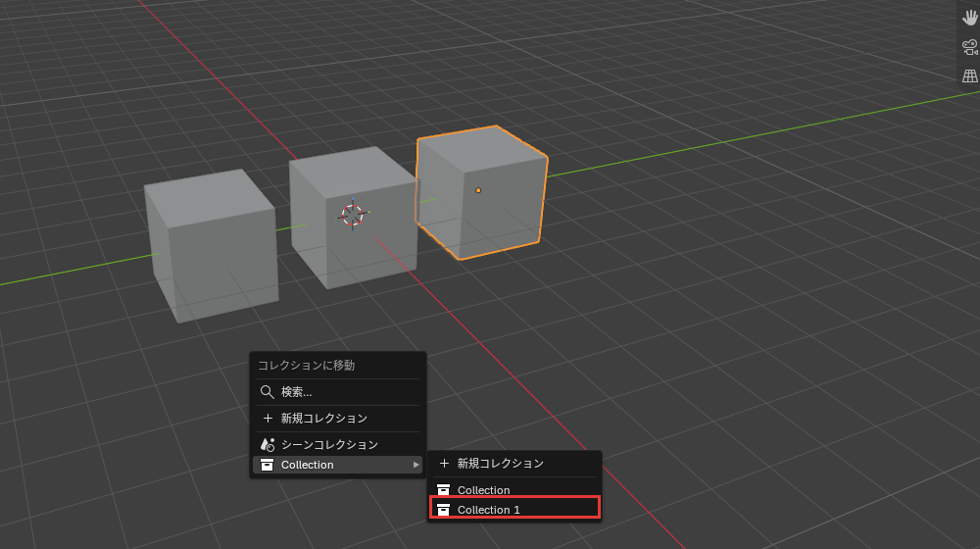
Task: Click Collection 1 box icon
Action: coord(443,510)
